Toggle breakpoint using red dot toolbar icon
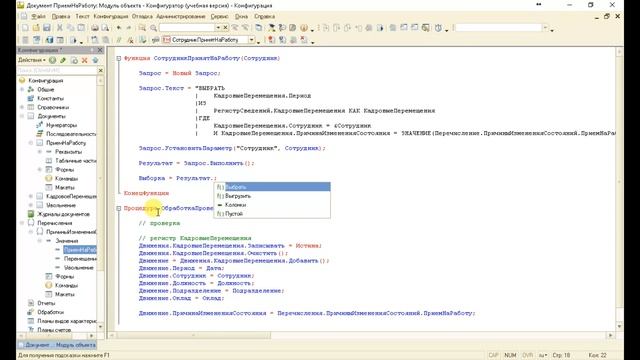 (x=271, y=40)
